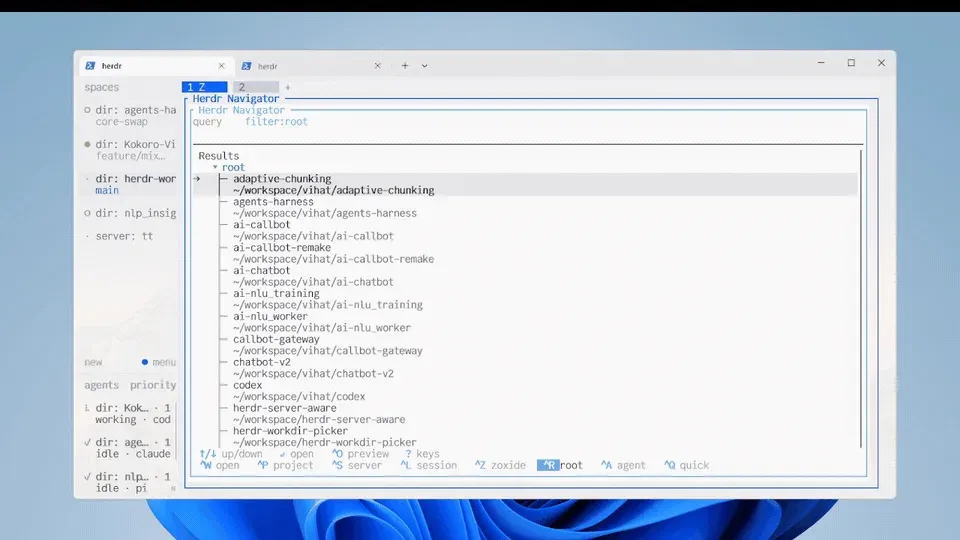Click the up/down navigation hint
The image size is (960, 540).
(231, 454)
